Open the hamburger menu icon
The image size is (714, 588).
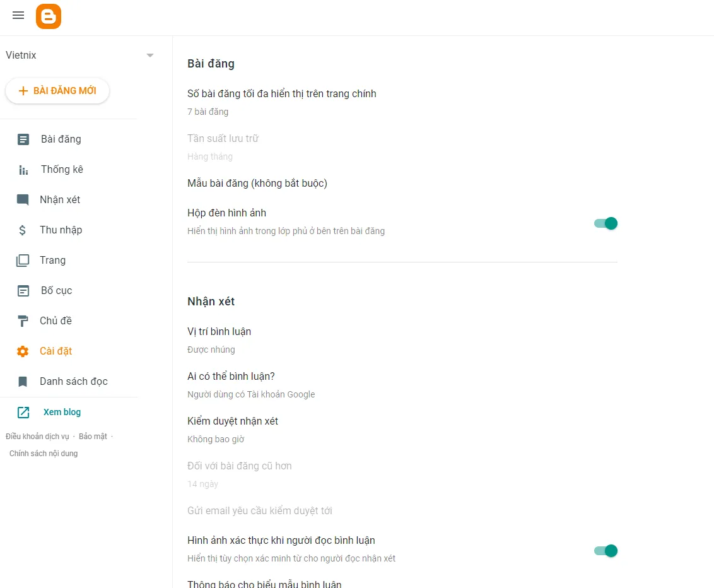pyautogui.click(x=18, y=16)
